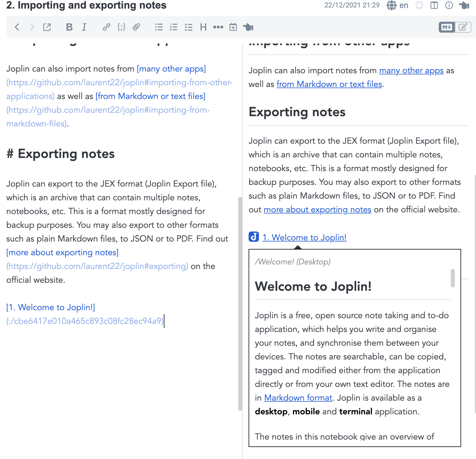Click the pointing hand plugin icon in editor toolbar
Image resolution: width=476 pixels, height=459 pixels.
coord(248,27)
